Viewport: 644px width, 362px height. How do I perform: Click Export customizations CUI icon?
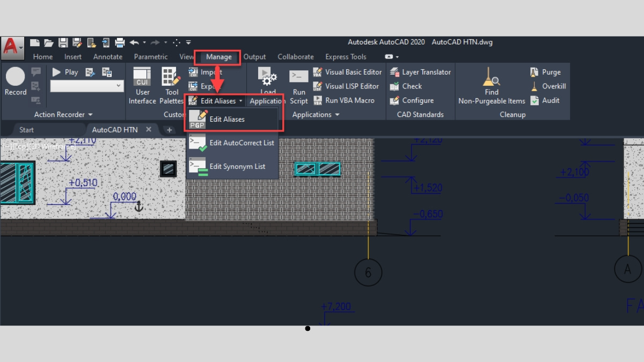click(193, 86)
